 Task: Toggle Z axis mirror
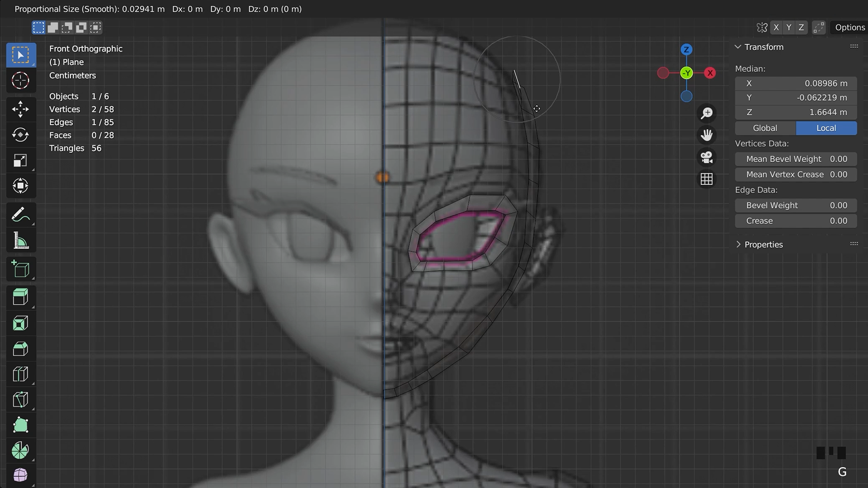801,28
